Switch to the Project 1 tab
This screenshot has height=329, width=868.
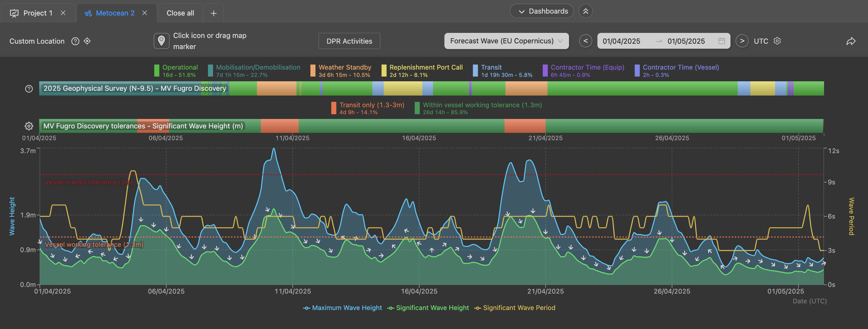(x=38, y=13)
